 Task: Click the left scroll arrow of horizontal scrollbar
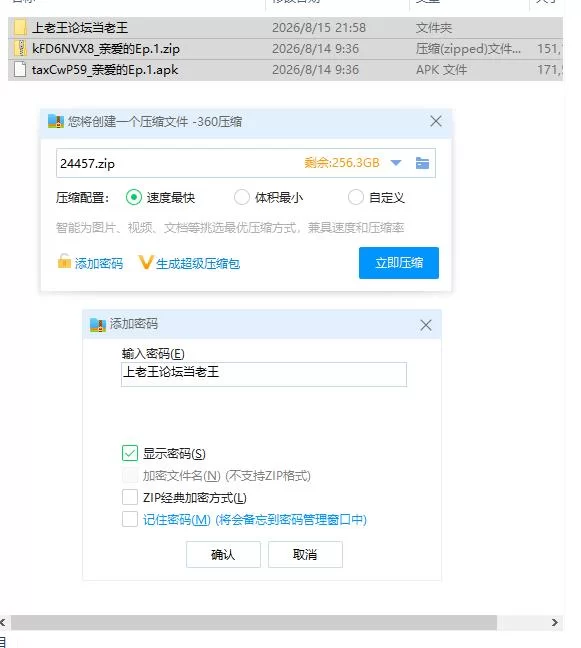tap(3, 622)
